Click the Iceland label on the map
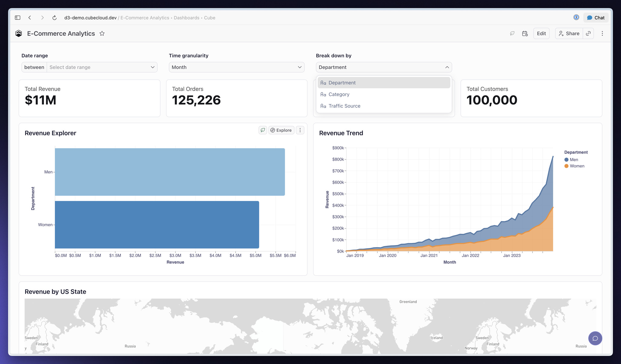Screen dimensions: 621x364 tap(437, 338)
